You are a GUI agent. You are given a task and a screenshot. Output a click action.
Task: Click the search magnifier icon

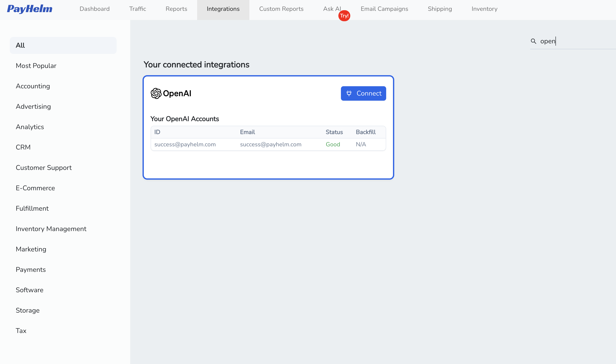click(x=534, y=41)
